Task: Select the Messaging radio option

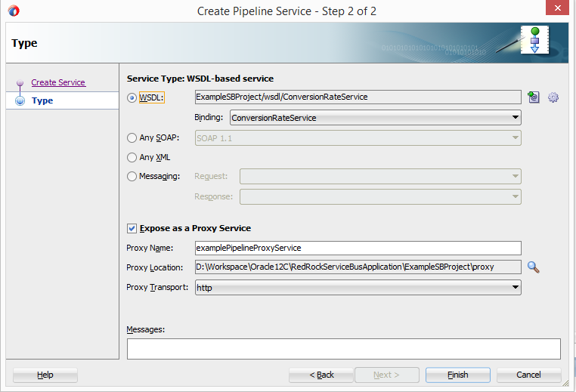Action: pos(132,177)
